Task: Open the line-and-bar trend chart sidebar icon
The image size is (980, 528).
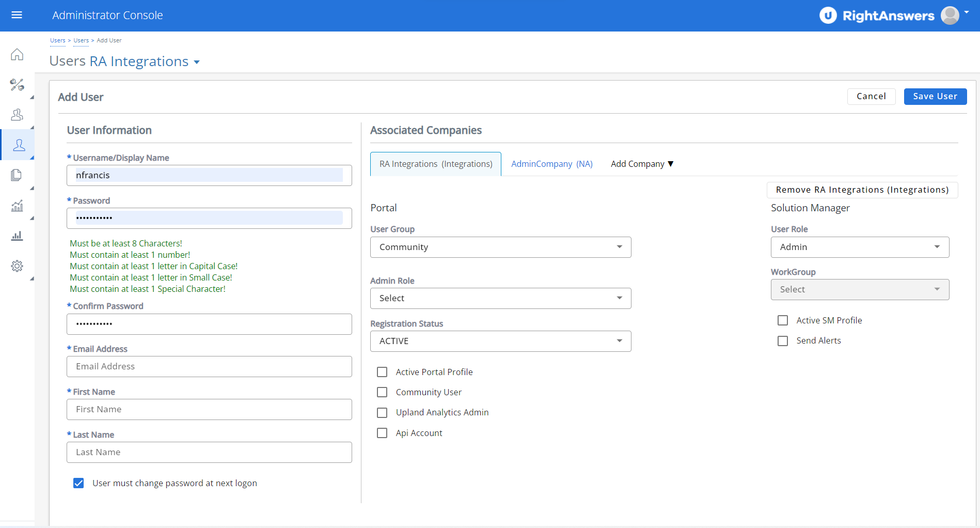Action: coord(17,206)
